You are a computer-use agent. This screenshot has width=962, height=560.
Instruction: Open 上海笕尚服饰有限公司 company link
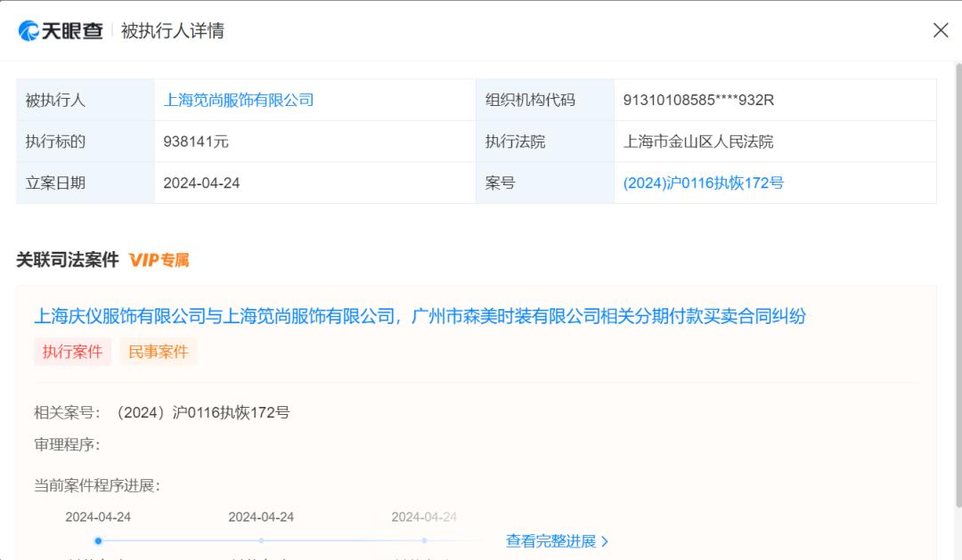[238, 100]
